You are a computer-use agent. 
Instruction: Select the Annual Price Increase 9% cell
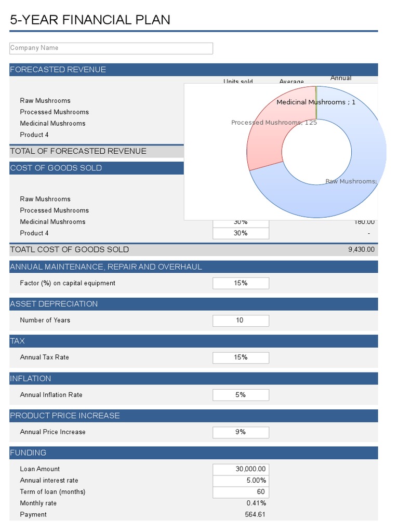coord(241,432)
